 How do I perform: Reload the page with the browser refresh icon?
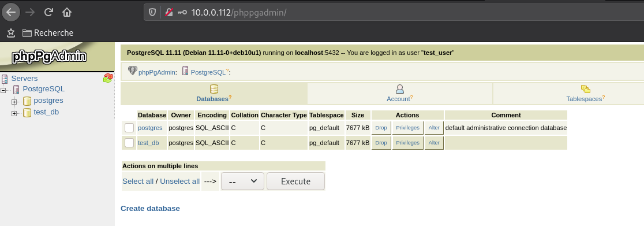(48, 12)
